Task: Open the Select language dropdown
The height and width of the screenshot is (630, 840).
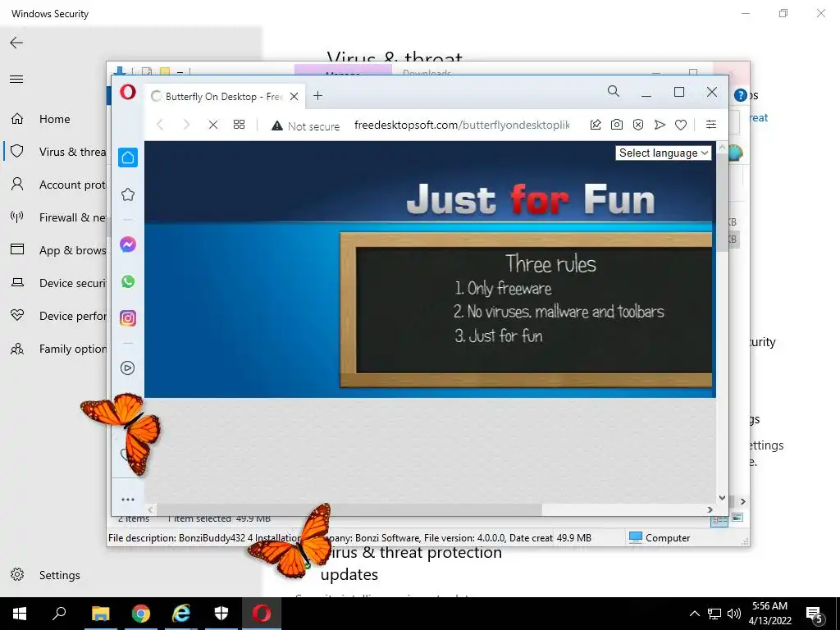Action: [663, 153]
